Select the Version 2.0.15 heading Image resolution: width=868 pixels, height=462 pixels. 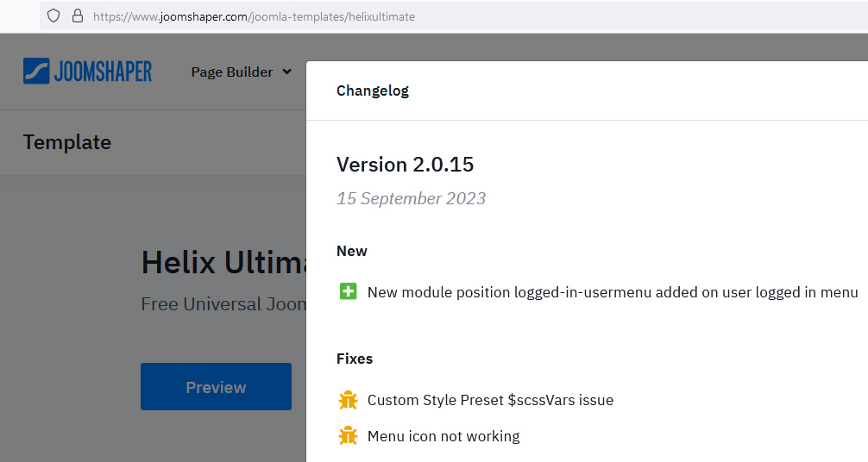point(405,164)
